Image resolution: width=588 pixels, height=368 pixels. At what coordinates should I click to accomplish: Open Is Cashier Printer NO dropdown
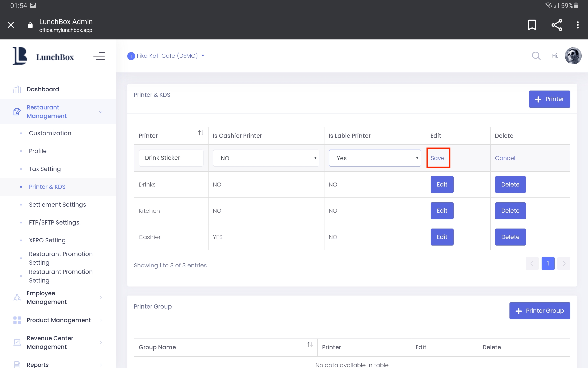click(x=266, y=158)
